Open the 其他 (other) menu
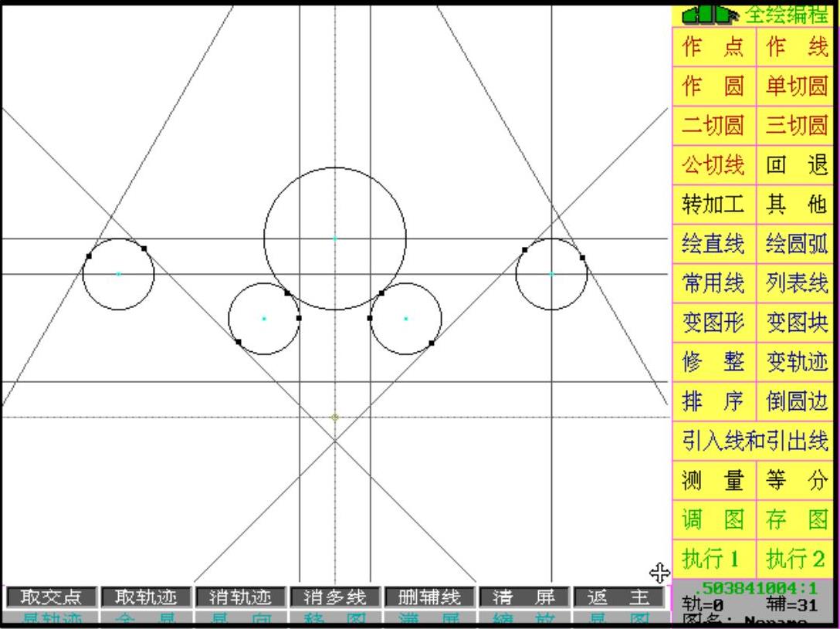Viewport: 840px width, 629px height. tap(795, 204)
